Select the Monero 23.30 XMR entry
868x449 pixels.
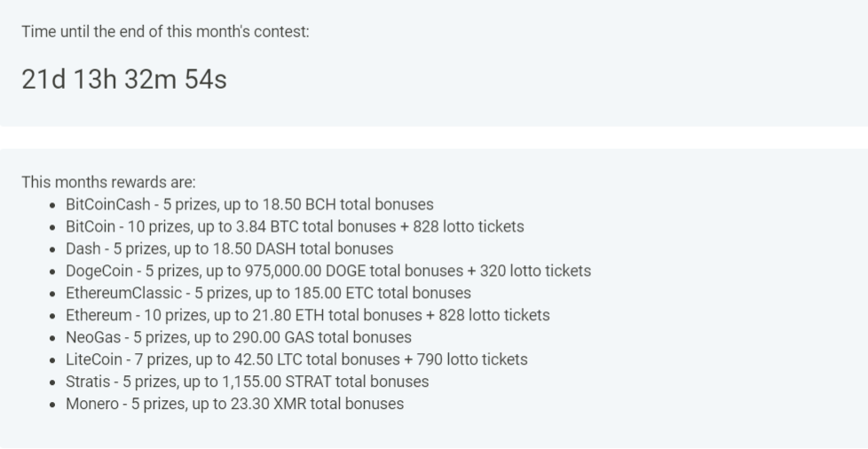click(234, 404)
